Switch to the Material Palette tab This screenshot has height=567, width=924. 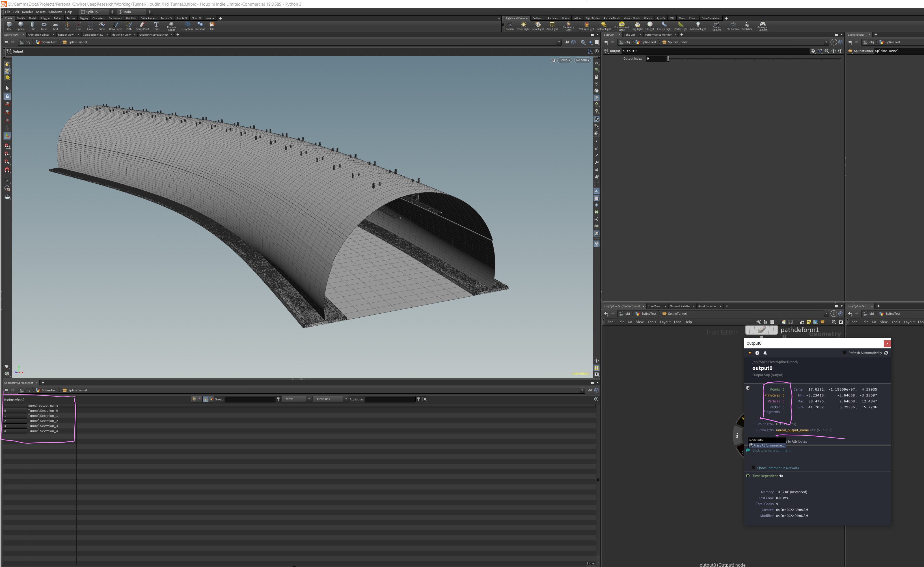[x=679, y=306]
